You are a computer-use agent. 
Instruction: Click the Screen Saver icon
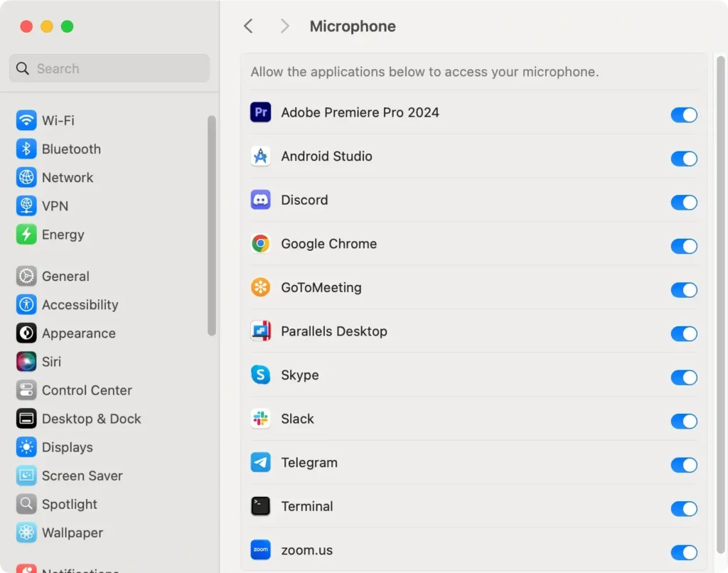[x=26, y=476]
